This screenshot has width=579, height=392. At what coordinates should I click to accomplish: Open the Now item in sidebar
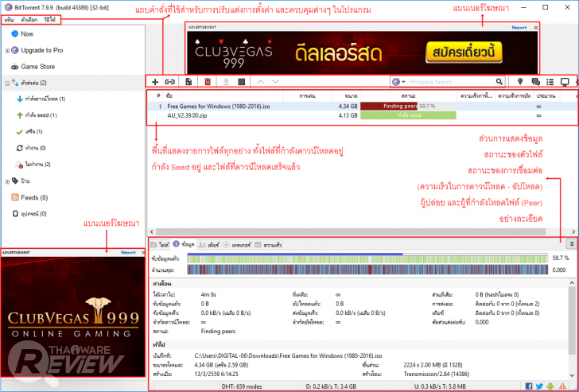tap(27, 33)
